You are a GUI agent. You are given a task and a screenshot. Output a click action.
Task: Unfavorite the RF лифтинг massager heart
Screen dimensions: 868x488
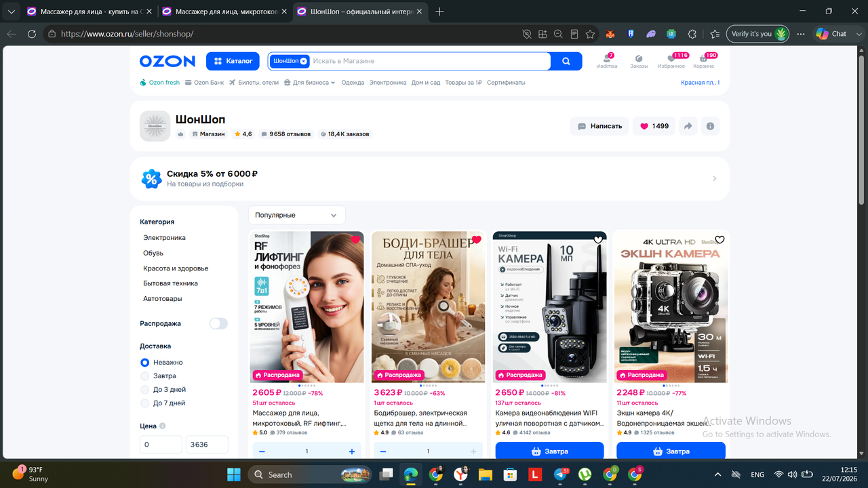pyautogui.click(x=355, y=239)
